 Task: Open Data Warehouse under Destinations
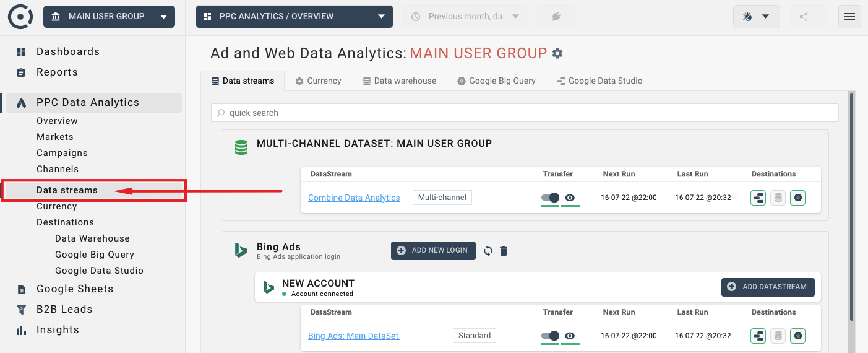point(92,238)
